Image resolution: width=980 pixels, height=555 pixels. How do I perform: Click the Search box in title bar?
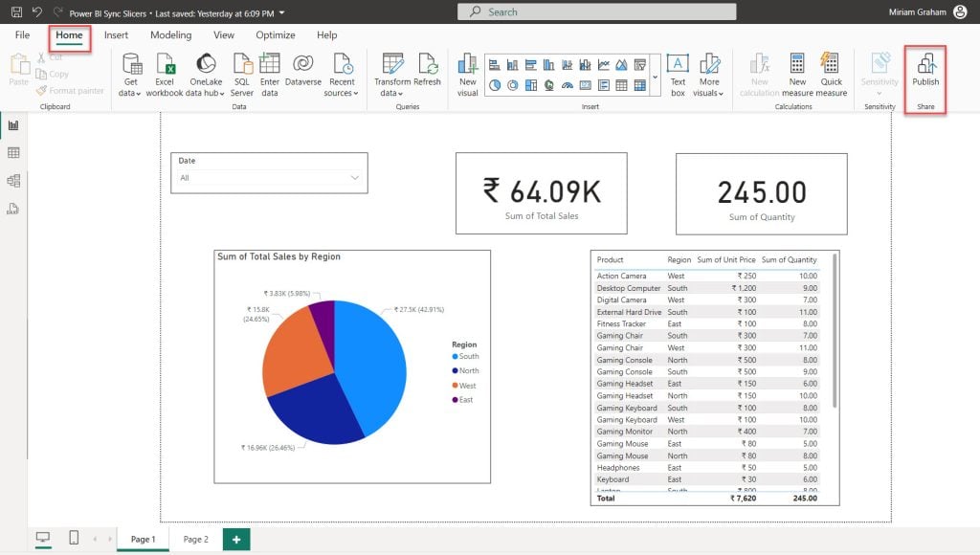[597, 11]
